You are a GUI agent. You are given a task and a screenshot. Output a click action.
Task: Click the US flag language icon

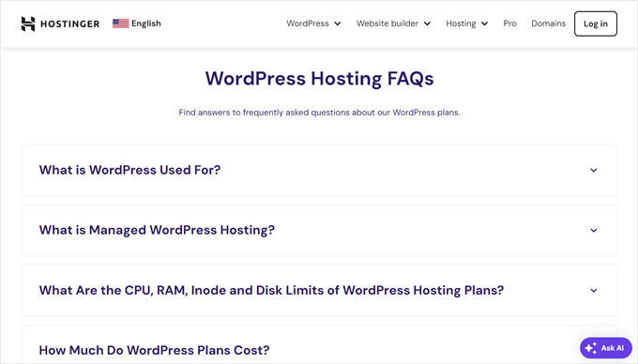pos(120,23)
